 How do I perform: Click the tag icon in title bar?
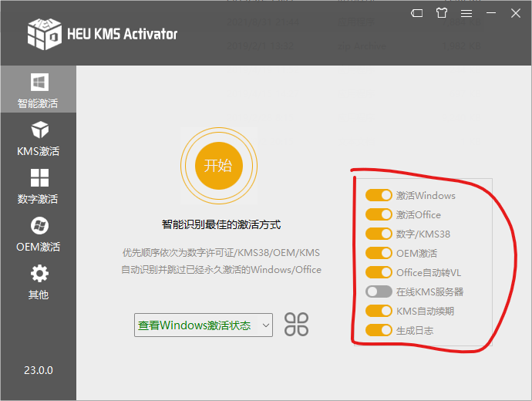click(416, 13)
